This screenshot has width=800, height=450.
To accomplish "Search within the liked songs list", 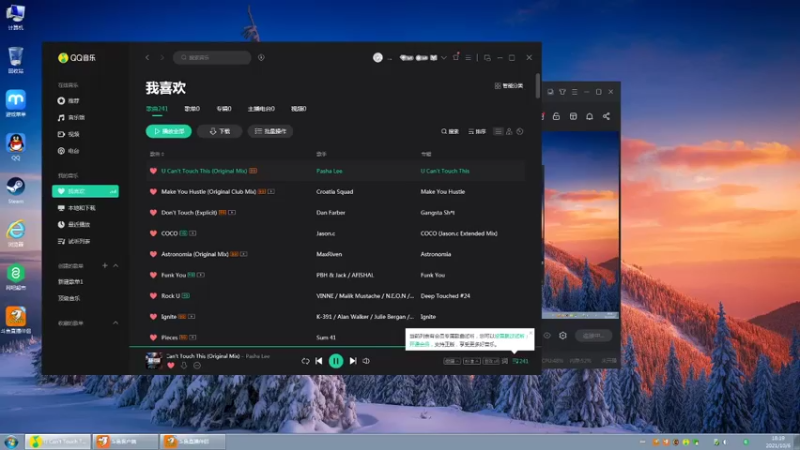I will tap(450, 132).
